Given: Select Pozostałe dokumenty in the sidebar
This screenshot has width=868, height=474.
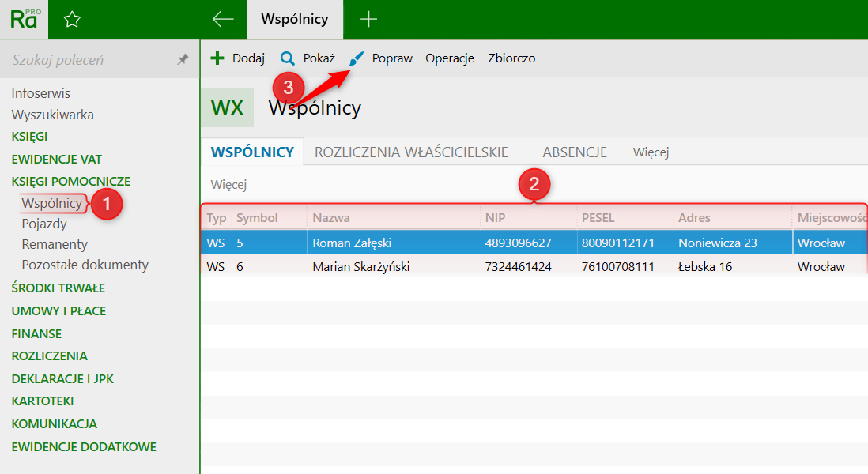Looking at the screenshot, I should click(x=85, y=265).
